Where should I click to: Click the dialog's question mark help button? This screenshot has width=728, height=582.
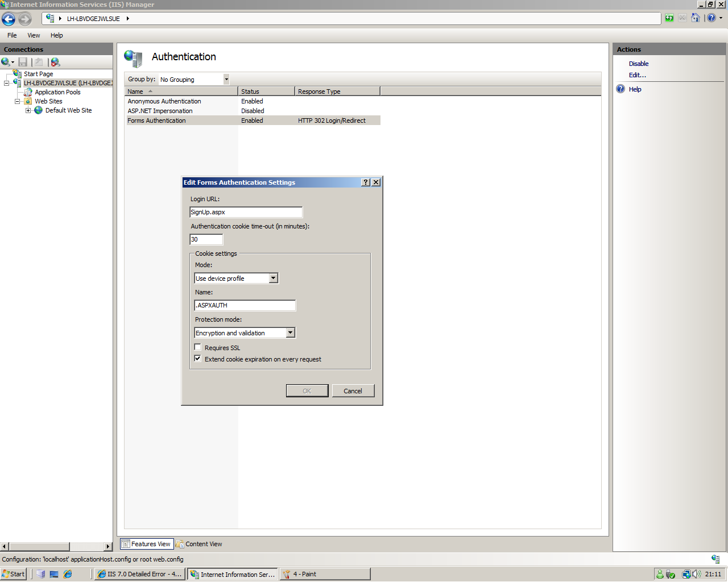366,182
